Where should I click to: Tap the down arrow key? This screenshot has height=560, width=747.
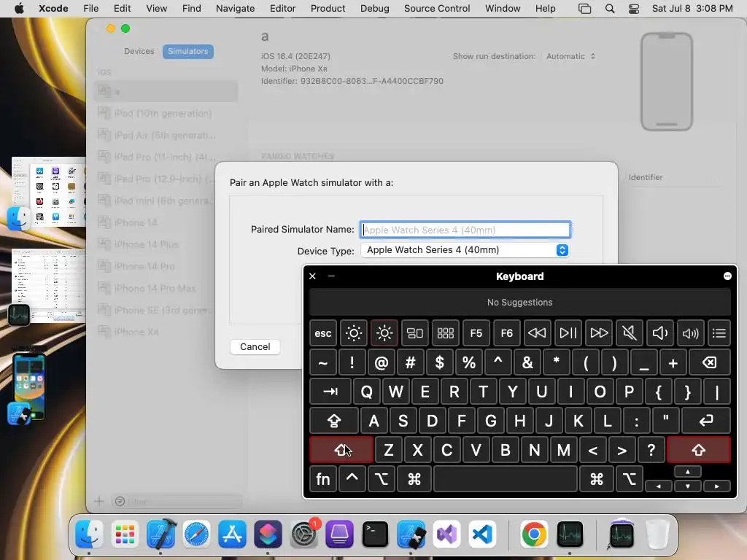click(x=687, y=486)
